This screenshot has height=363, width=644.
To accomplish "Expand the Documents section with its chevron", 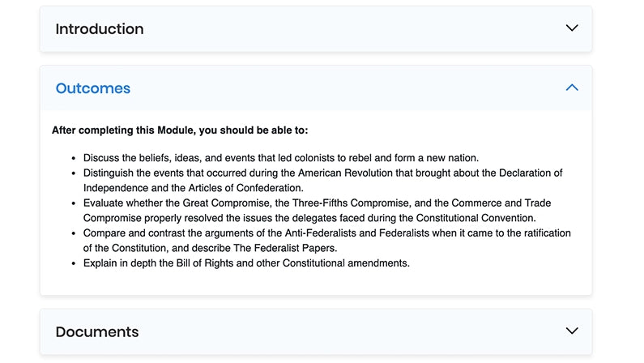I will coord(572,331).
